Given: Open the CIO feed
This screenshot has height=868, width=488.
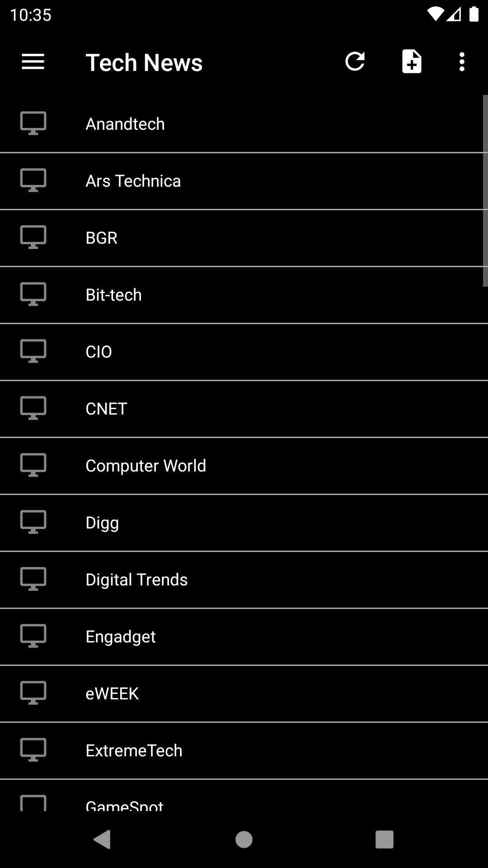Looking at the screenshot, I should 244,352.
